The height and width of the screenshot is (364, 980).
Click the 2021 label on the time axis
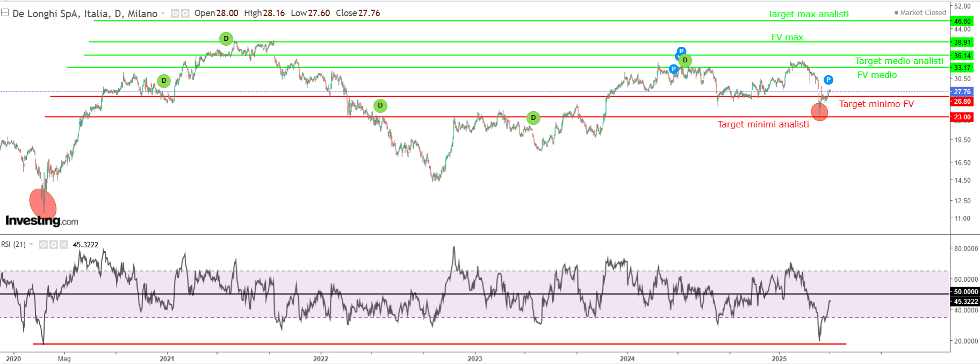[167, 359]
